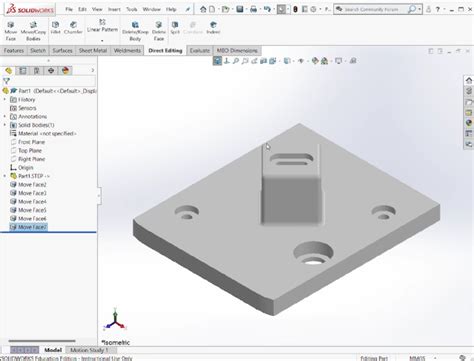The image size is (474, 361).
Task: Select the Move Face2 feature
Action: click(x=28, y=185)
